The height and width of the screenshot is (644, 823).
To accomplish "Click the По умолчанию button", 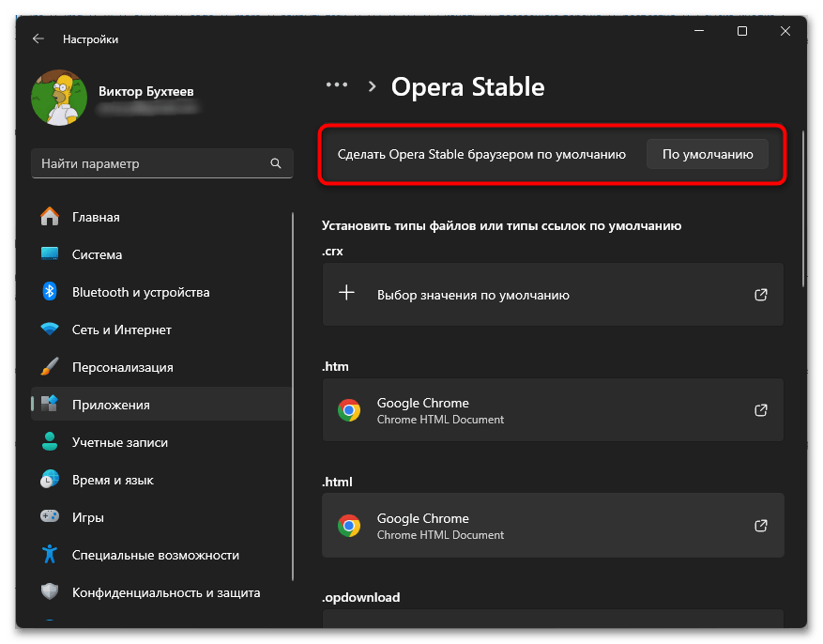I will click(x=707, y=154).
